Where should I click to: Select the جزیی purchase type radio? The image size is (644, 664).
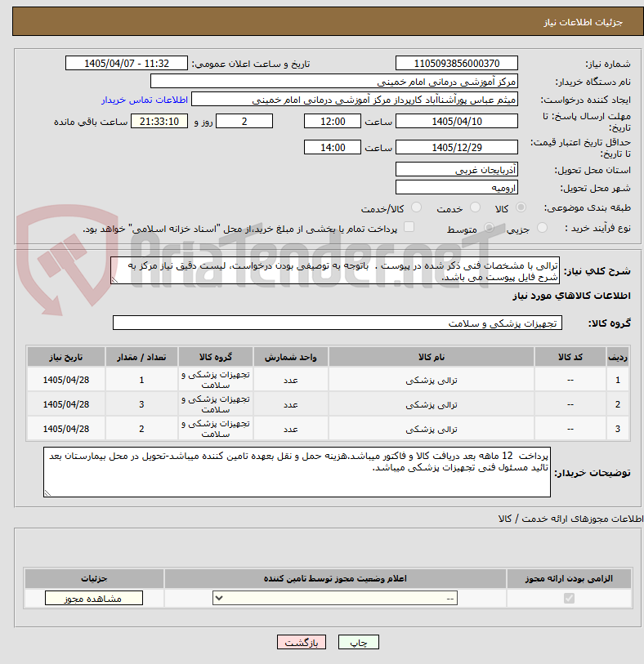coord(542,228)
